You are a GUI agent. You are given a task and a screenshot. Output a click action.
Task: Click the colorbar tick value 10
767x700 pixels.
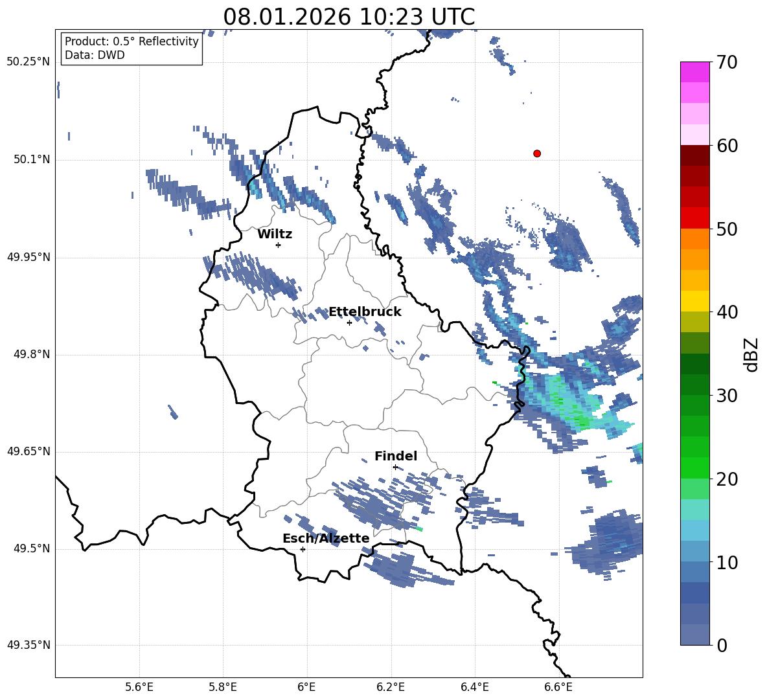click(727, 562)
